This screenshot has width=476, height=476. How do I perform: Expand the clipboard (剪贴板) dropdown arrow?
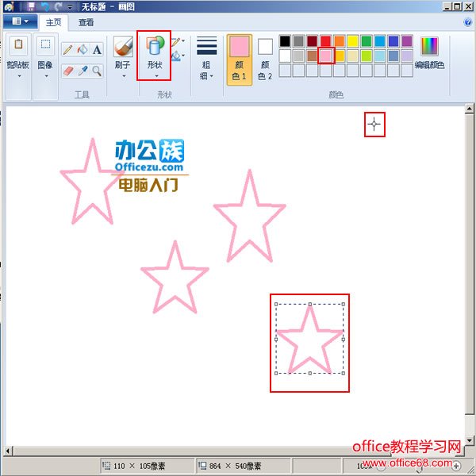click(x=19, y=76)
